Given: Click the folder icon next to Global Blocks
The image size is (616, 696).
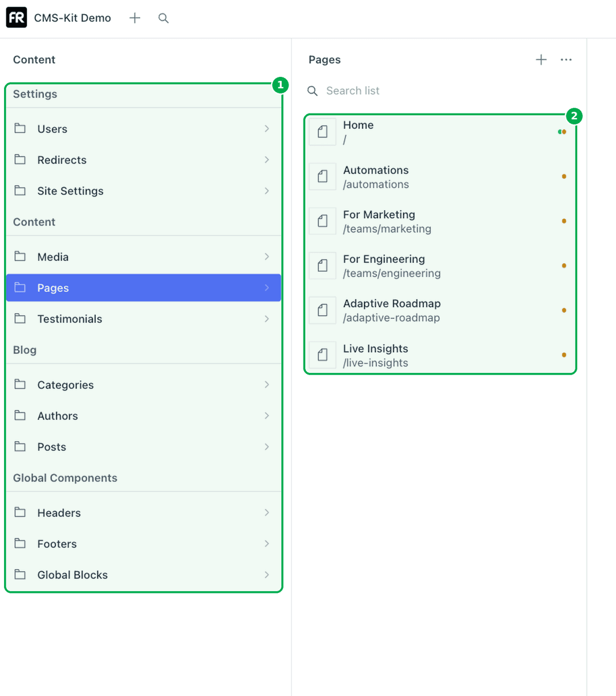Looking at the screenshot, I should click(x=20, y=575).
